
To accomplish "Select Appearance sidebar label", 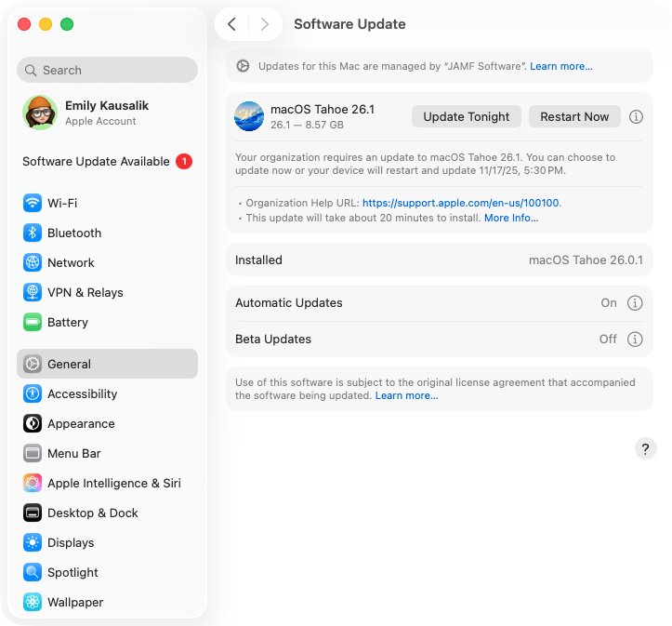I will click(x=81, y=423).
